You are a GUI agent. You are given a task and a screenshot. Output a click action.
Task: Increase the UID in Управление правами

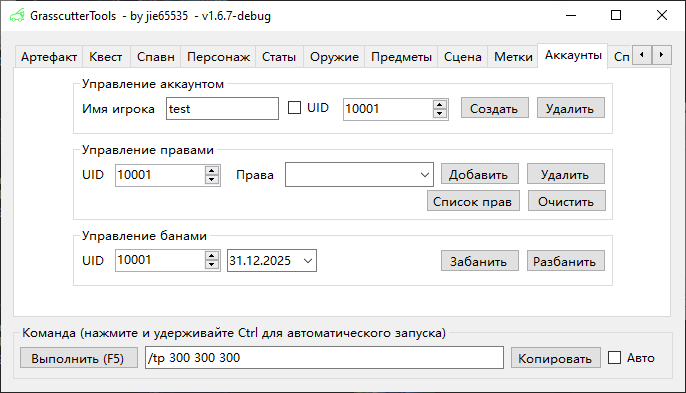(212, 171)
